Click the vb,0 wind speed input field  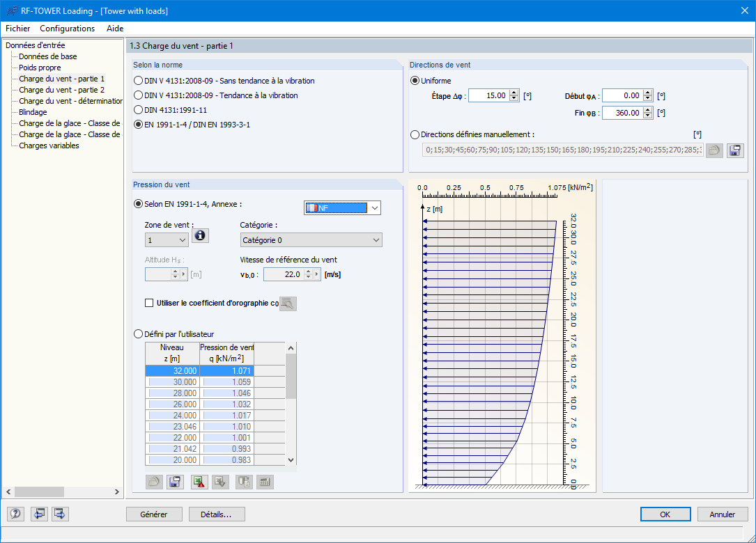tap(284, 274)
